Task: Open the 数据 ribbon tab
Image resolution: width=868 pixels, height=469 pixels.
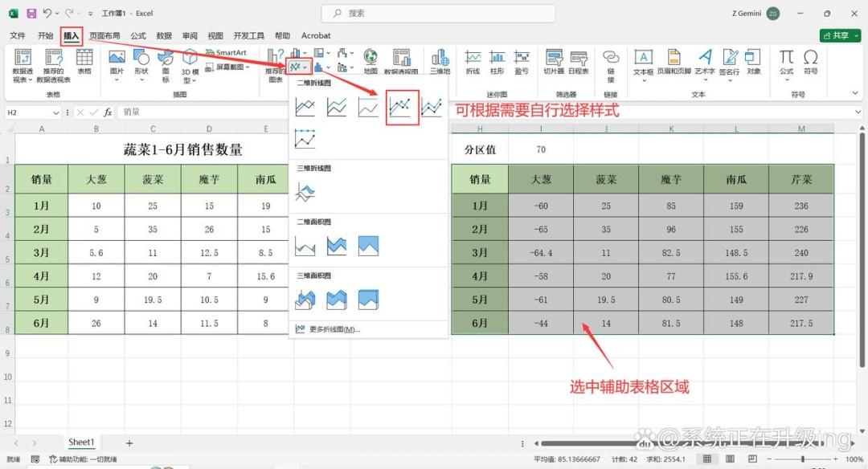Action: click(164, 35)
